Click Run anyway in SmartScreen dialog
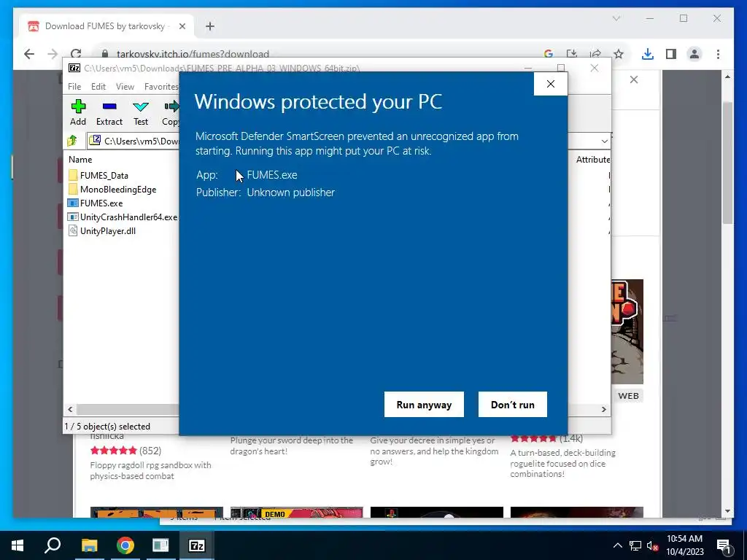This screenshot has height=560, width=747. click(x=424, y=404)
